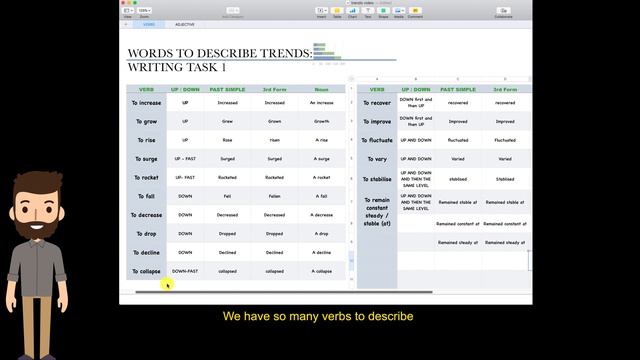Image resolution: width=640 pixels, height=360 pixels.
Task: Click the 'WRITING TASK 1' title line
Action: (x=177, y=67)
